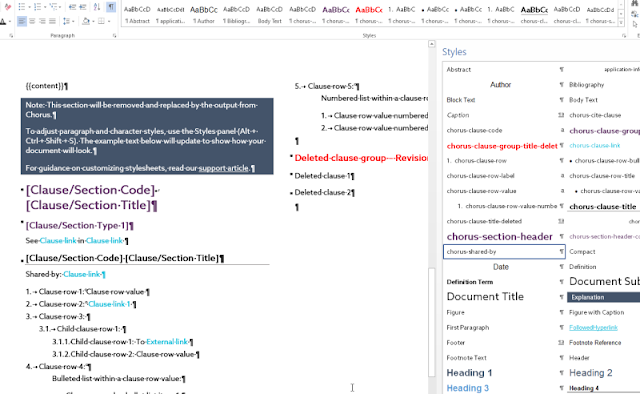Click the Select cursor icon
The width and height of the screenshot is (640, 394).
click(x=635, y=24)
